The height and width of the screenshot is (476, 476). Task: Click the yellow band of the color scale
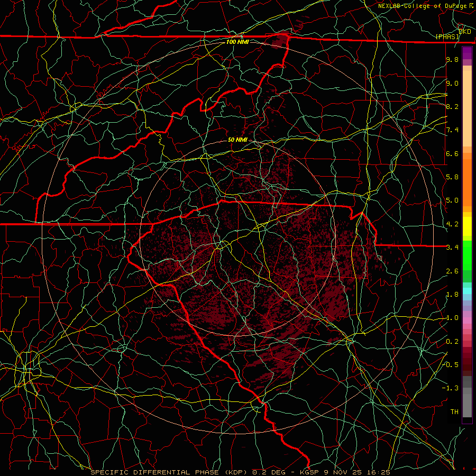(x=467, y=226)
